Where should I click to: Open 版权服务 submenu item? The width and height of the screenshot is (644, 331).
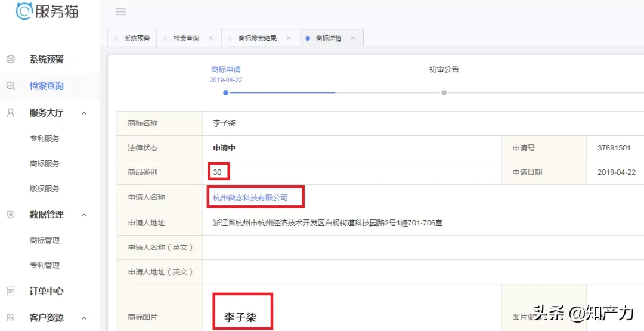[x=45, y=189]
